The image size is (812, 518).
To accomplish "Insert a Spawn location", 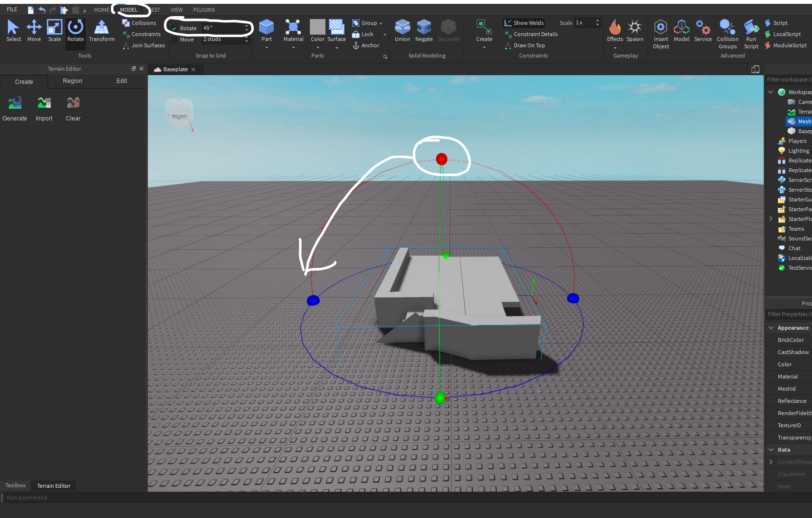I will pos(635,30).
